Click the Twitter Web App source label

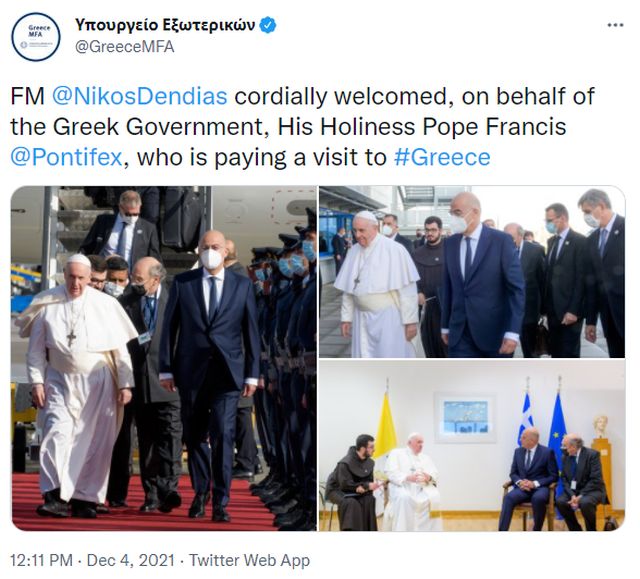(249, 560)
